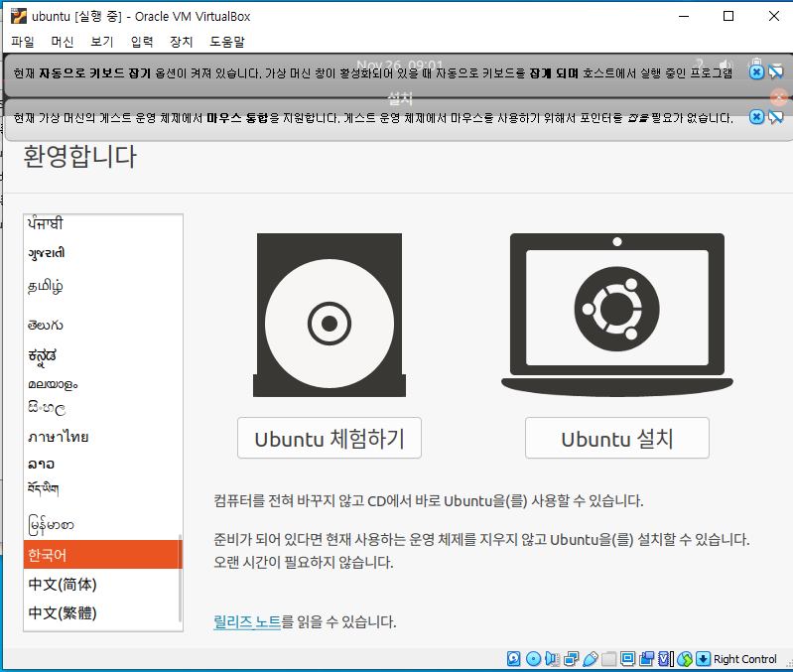Select தமிழ் in the language list
793x672 pixels.
click(x=101, y=286)
